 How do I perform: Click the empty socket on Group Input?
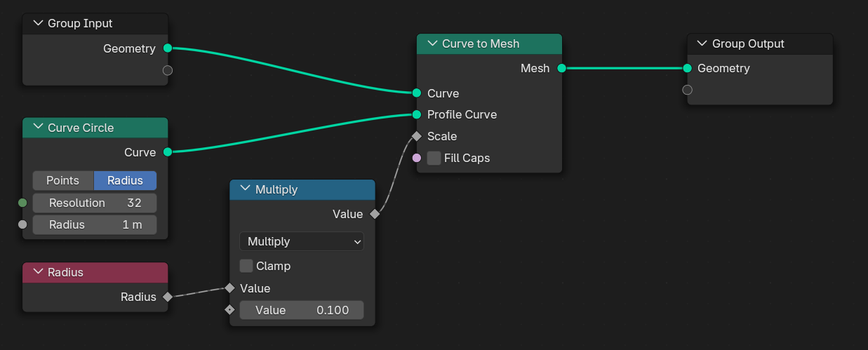tap(168, 70)
